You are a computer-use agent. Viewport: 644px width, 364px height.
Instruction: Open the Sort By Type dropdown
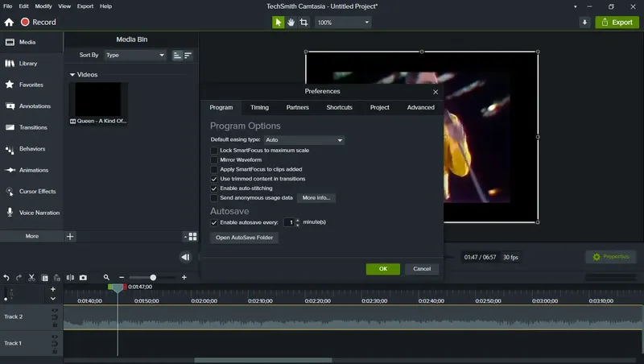(x=135, y=55)
